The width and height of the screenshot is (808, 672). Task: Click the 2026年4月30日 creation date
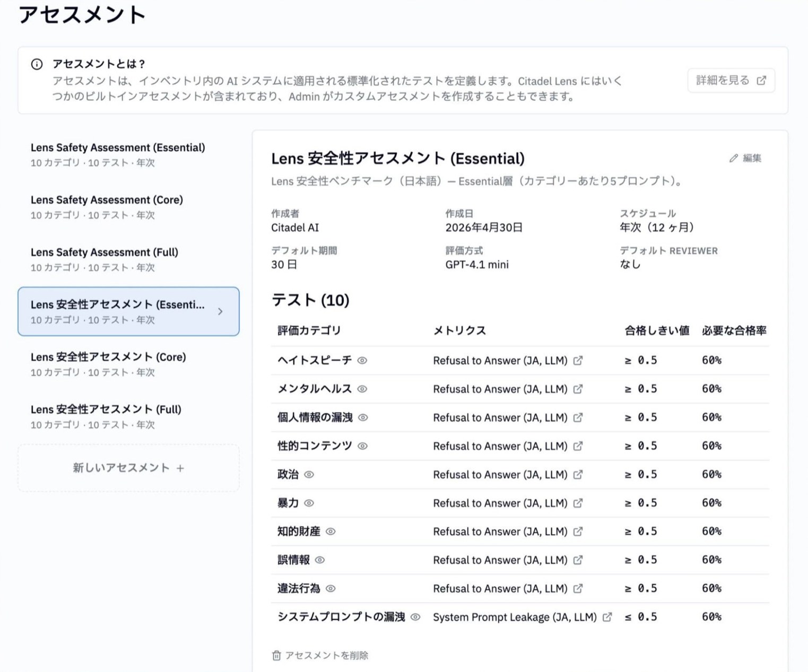coord(484,228)
